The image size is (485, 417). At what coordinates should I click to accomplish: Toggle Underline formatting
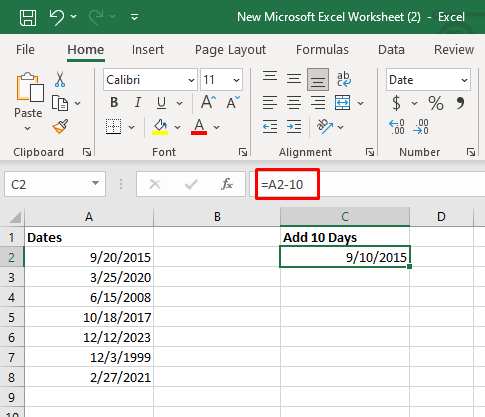161,103
